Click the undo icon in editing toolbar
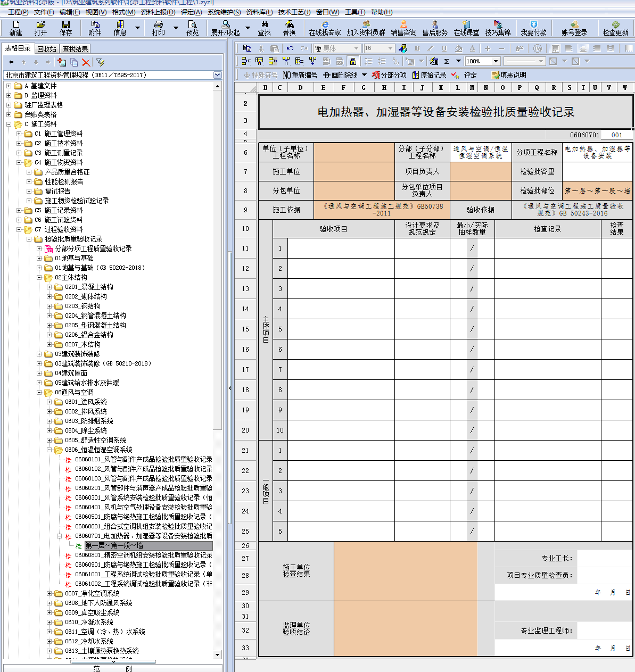635x672 pixels. (290, 48)
